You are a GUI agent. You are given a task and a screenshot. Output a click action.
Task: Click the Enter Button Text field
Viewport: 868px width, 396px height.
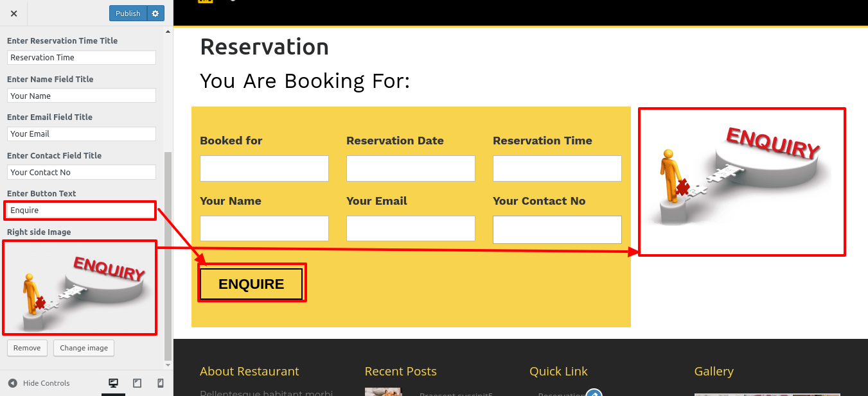point(80,211)
